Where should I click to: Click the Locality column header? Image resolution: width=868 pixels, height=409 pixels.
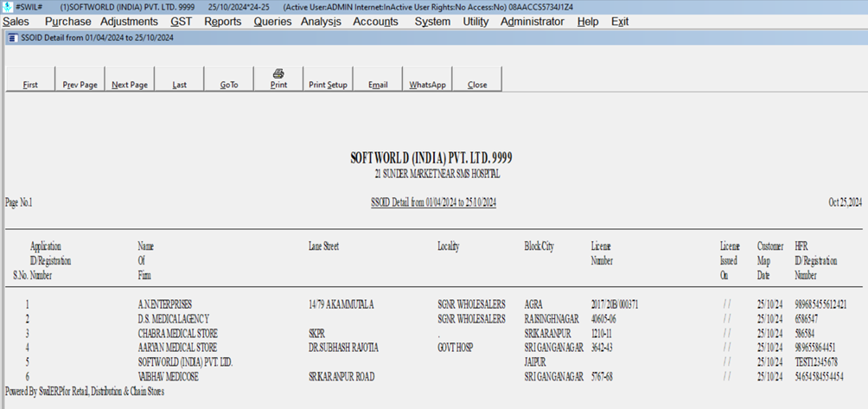pos(449,246)
